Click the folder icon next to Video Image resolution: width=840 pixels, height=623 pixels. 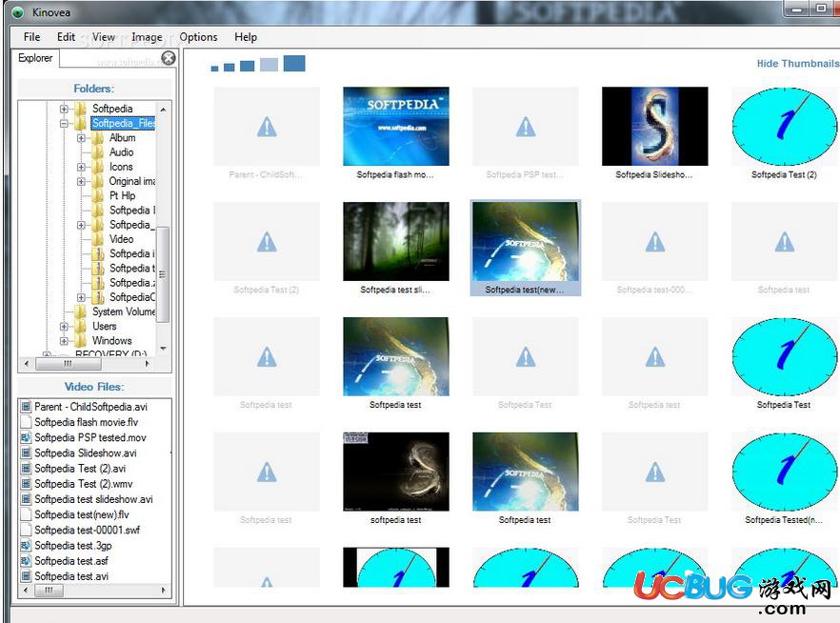[97, 239]
